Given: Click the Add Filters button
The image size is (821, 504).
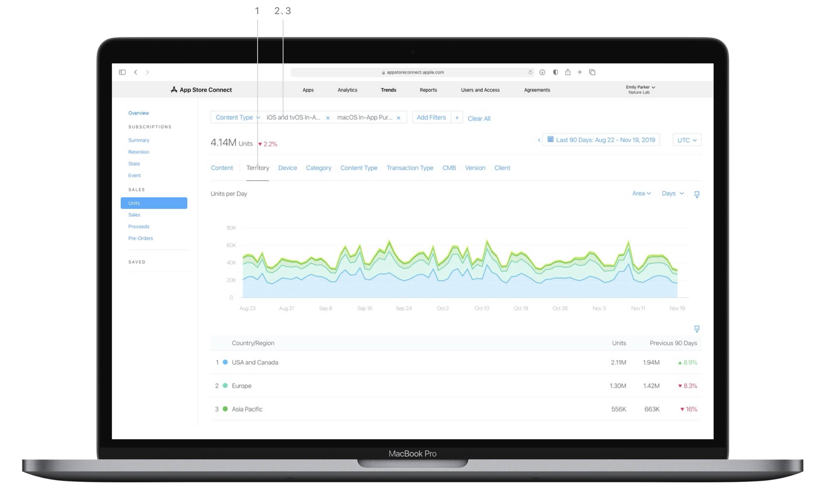Looking at the screenshot, I should (431, 117).
